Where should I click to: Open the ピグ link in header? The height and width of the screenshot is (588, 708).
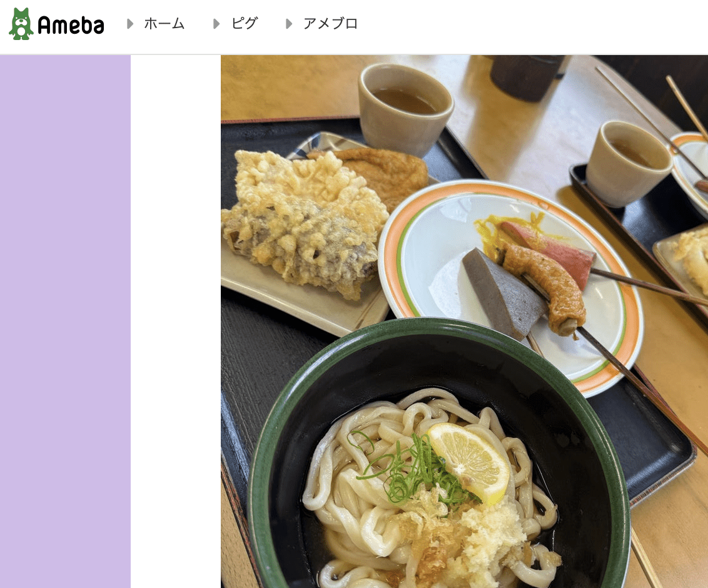click(245, 24)
